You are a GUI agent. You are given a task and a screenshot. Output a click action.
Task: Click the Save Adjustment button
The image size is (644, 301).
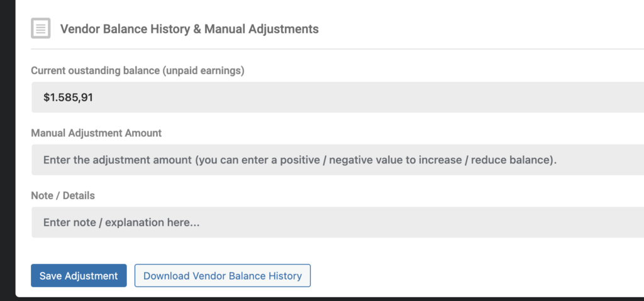tap(79, 275)
